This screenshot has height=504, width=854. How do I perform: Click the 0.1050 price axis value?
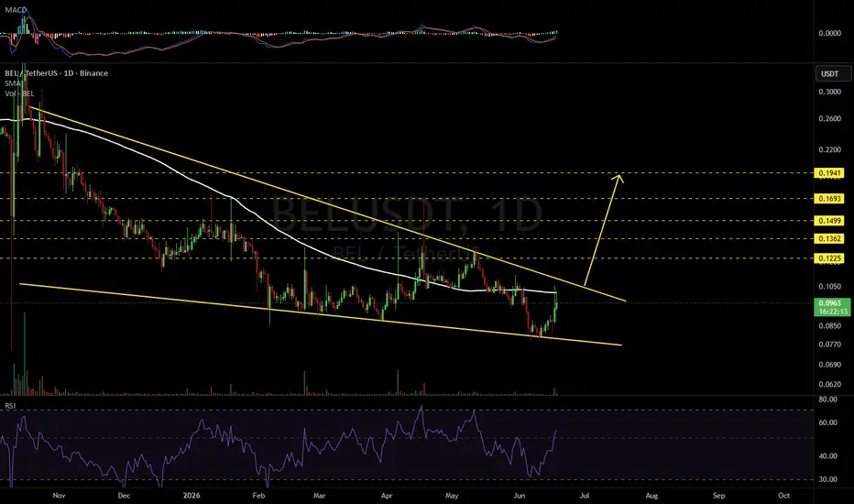829,286
